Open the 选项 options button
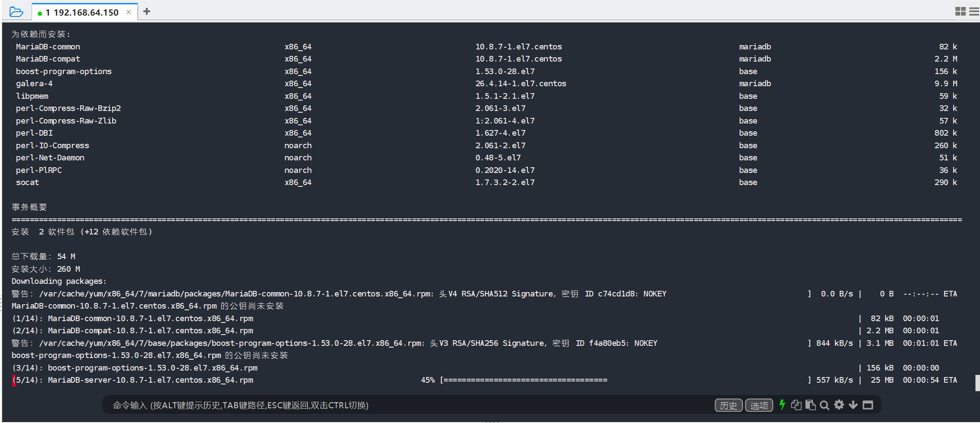The image size is (980, 423). tap(759, 405)
